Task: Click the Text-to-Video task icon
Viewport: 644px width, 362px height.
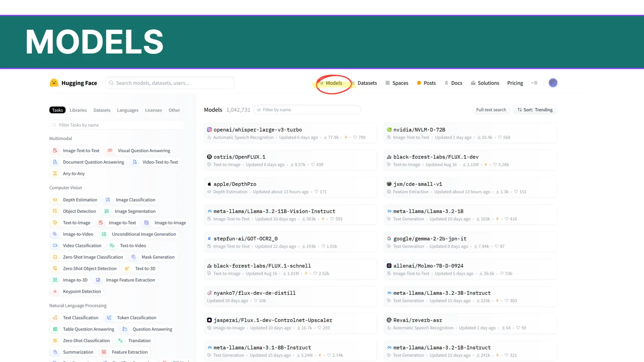Action: 112,245
